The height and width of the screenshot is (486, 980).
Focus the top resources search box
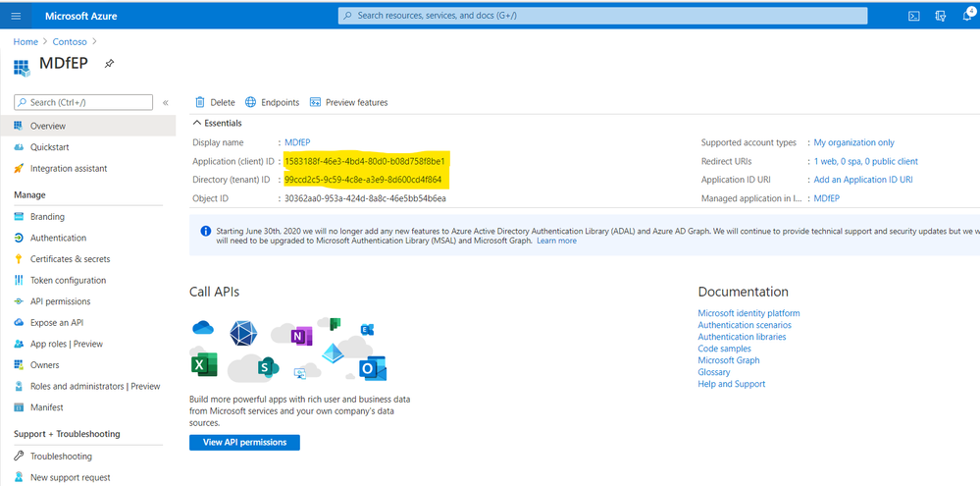pyautogui.click(x=602, y=16)
